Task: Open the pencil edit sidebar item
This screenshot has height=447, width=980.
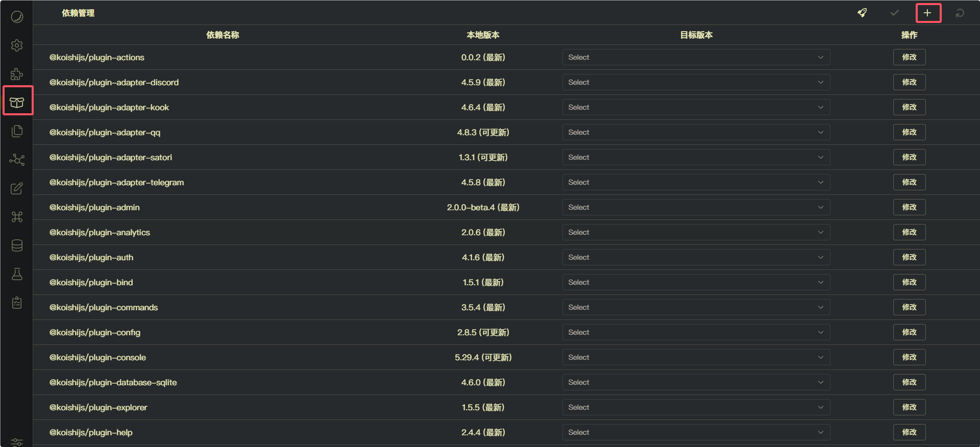Action: [17, 188]
